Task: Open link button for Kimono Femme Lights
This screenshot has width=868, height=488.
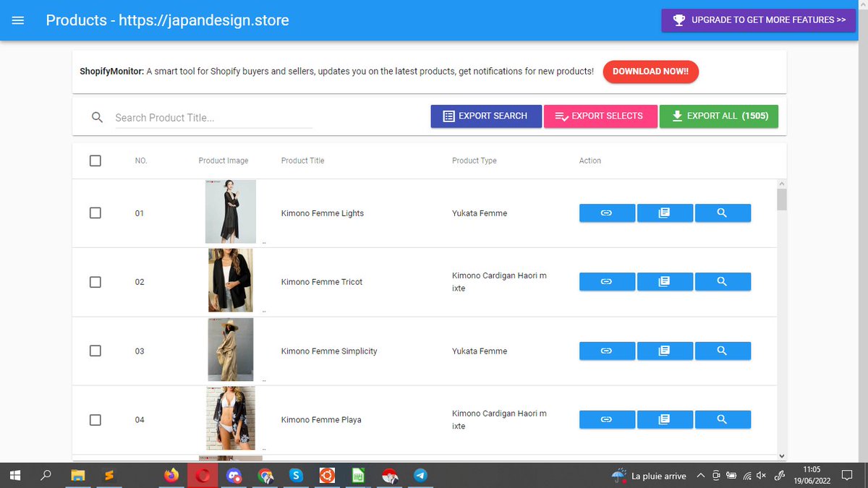Action: tap(607, 213)
